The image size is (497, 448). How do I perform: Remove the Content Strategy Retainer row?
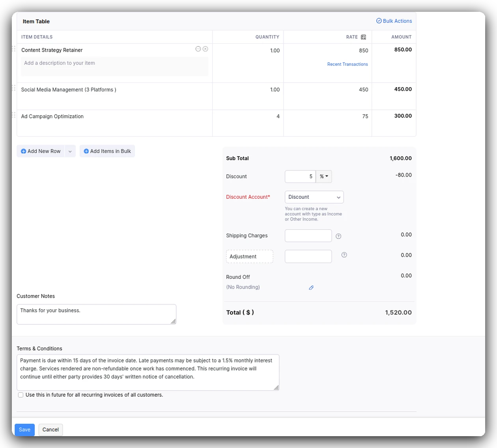(x=205, y=49)
